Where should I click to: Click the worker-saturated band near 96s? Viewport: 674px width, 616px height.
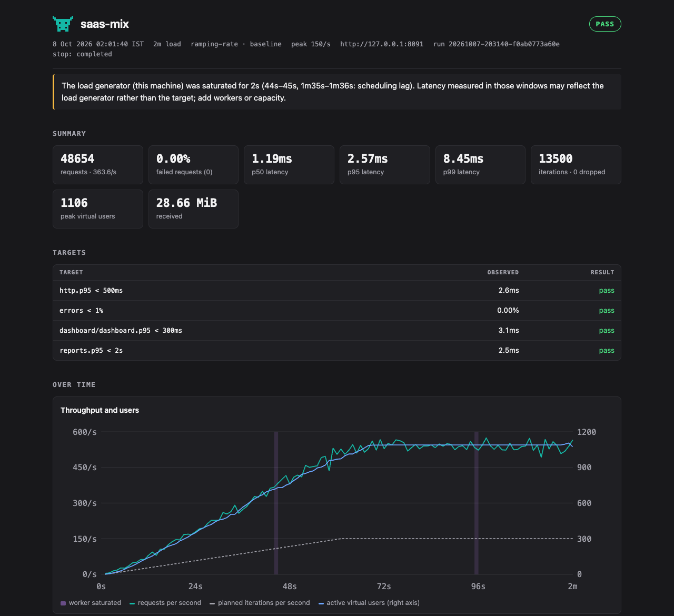pos(477,503)
